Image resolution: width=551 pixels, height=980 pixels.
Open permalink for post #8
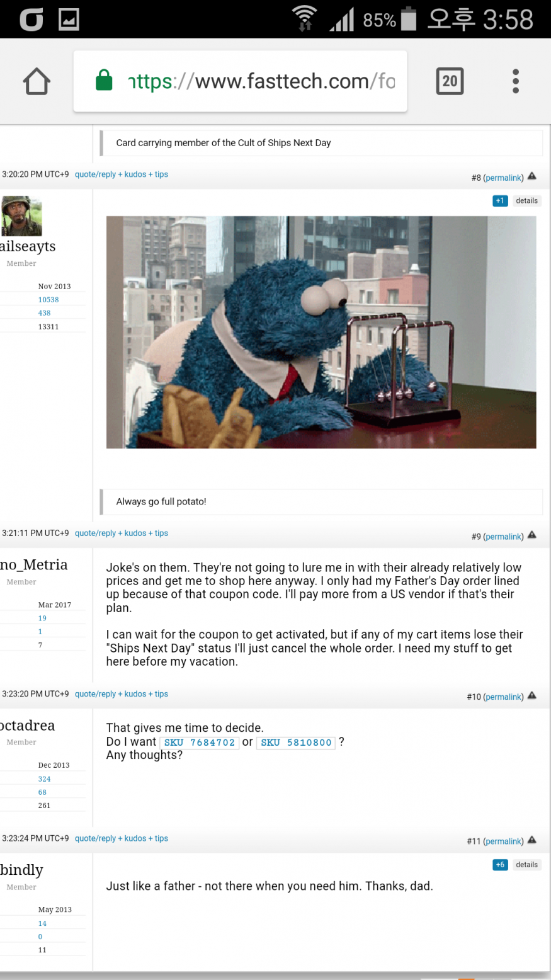click(x=503, y=178)
